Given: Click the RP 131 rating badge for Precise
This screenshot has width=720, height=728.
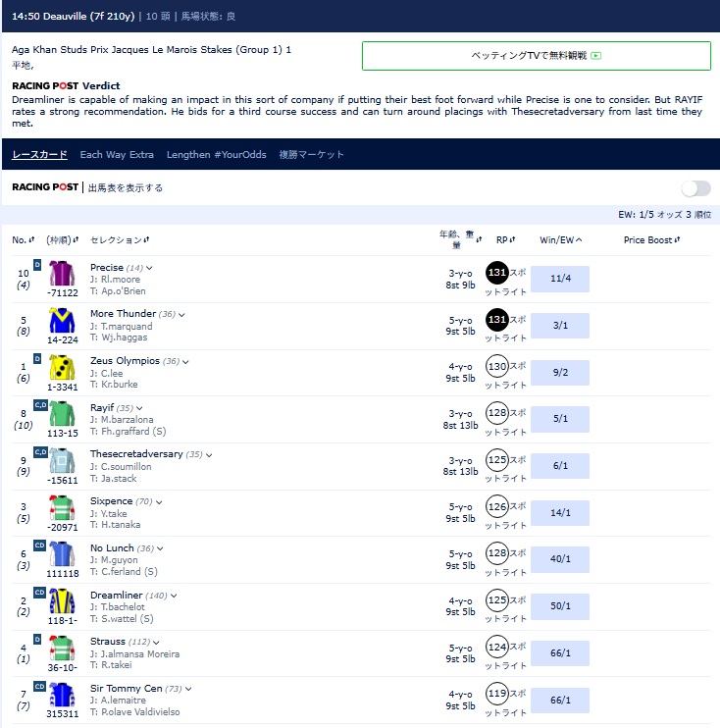Looking at the screenshot, I should click(496, 273).
